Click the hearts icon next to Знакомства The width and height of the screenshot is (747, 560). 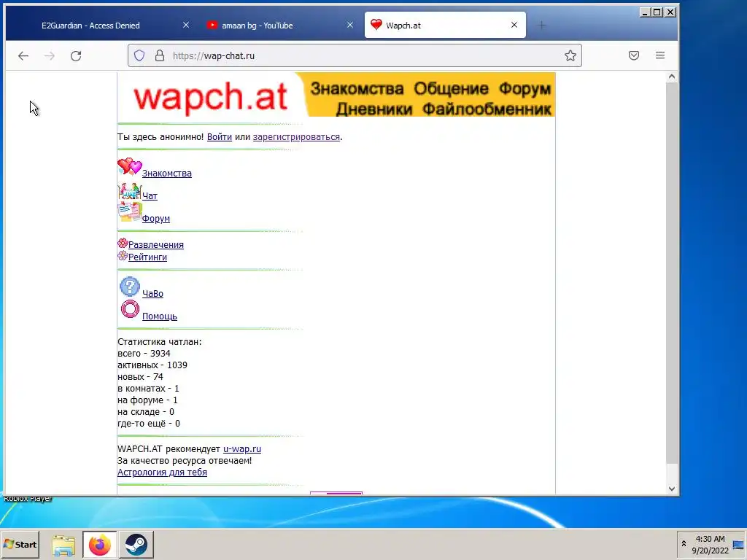tap(130, 167)
